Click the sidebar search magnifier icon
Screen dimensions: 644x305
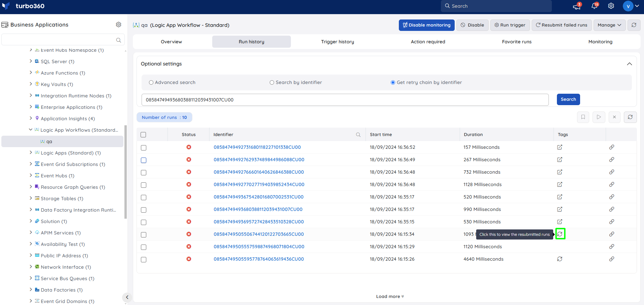tap(118, 40)
